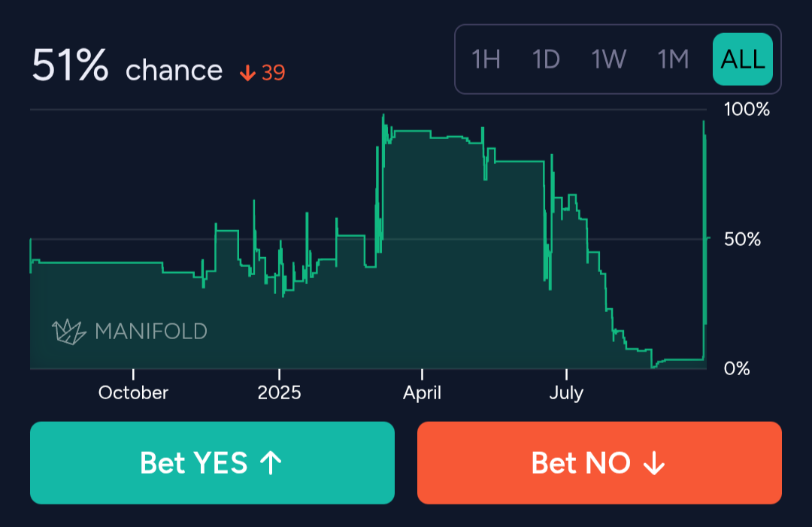Click the red down arrow beside 39

pos(247,73)
